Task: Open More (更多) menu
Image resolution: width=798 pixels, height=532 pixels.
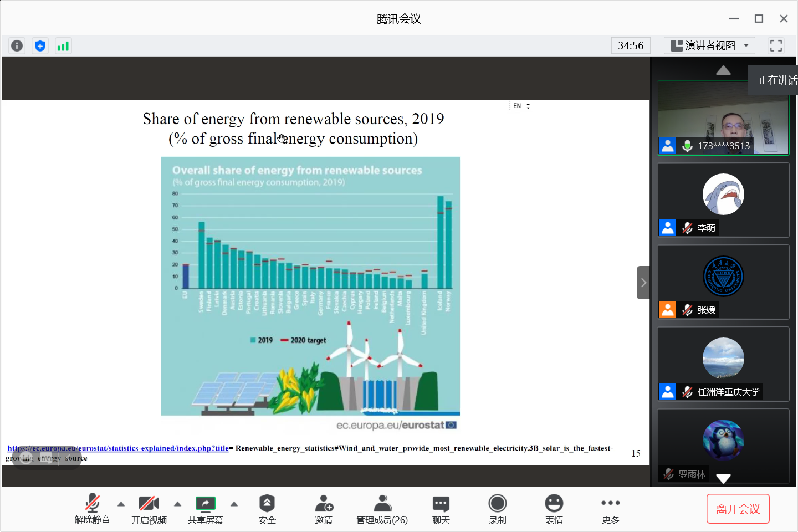Action: [610, 509]
